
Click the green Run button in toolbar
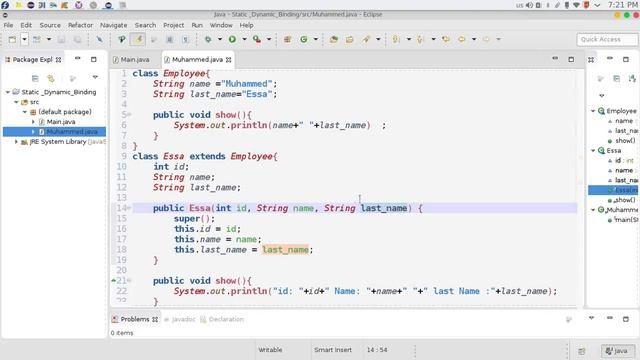point(232,39)
